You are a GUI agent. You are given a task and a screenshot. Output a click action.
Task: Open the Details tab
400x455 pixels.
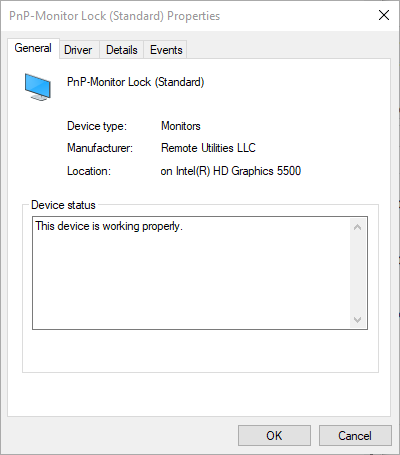point(122,50)
